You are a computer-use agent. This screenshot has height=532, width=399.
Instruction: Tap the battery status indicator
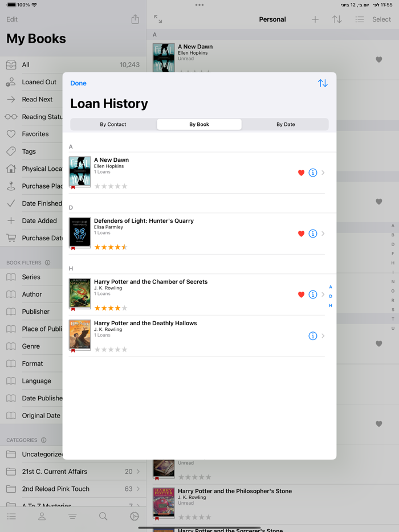click(x=11, y=5)
